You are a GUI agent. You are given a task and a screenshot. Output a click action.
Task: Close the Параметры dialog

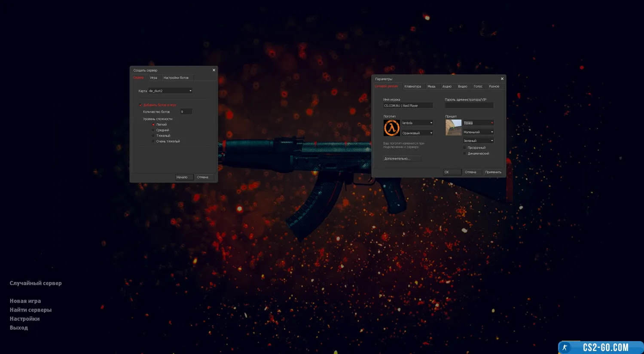502,79
